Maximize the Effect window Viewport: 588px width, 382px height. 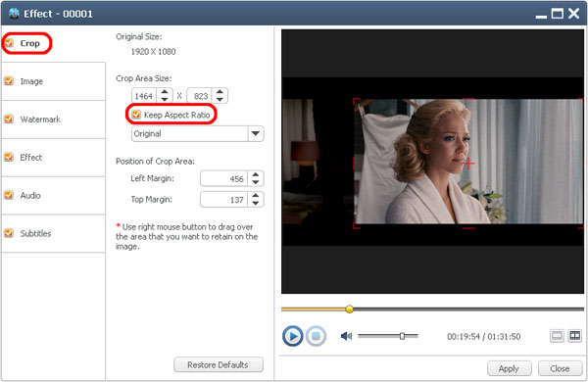(557, 14)
